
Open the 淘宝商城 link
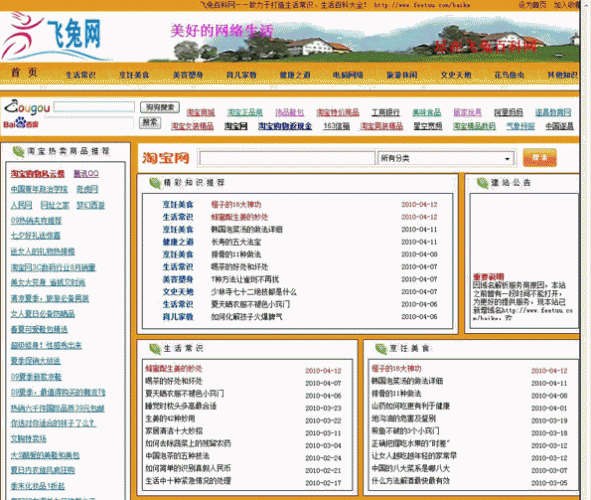point(201,112)
